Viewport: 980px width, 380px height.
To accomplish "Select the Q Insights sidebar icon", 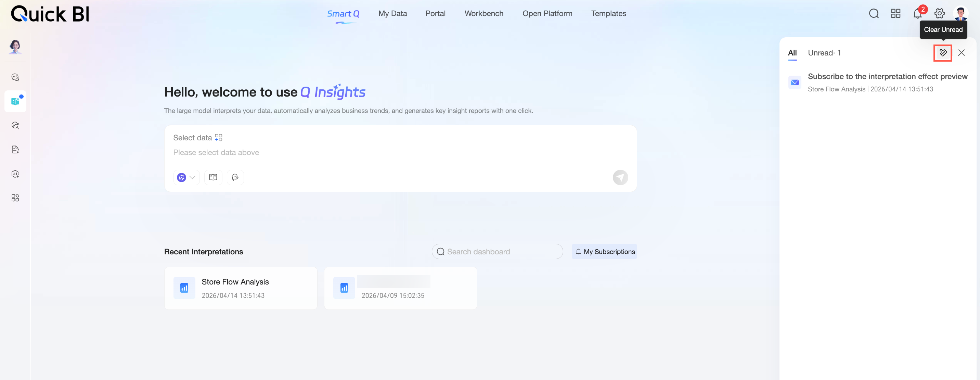I will 15,101.
